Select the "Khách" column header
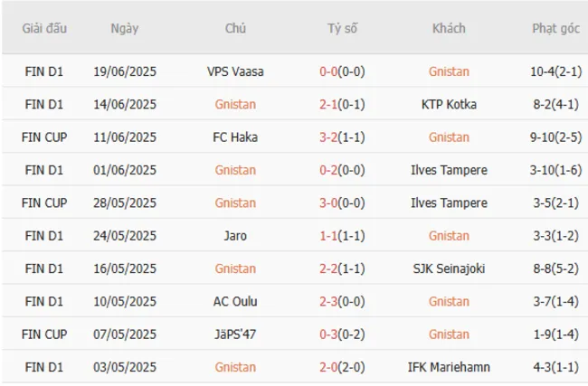 pos(449,28)
